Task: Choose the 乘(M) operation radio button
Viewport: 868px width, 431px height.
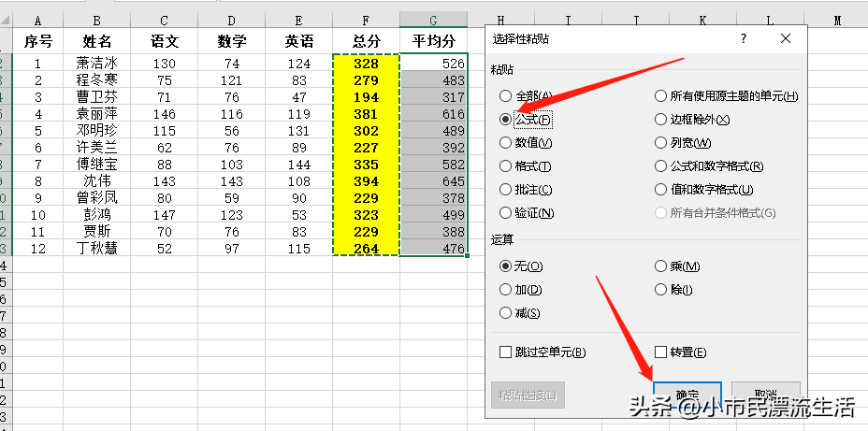Action: click(x=660, y=266)
